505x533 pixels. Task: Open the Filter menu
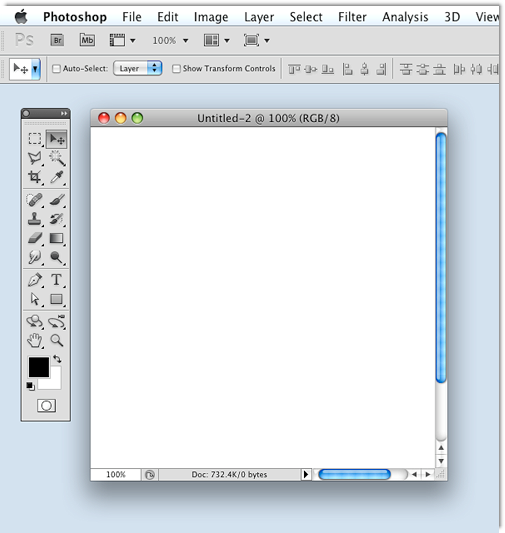352,17
